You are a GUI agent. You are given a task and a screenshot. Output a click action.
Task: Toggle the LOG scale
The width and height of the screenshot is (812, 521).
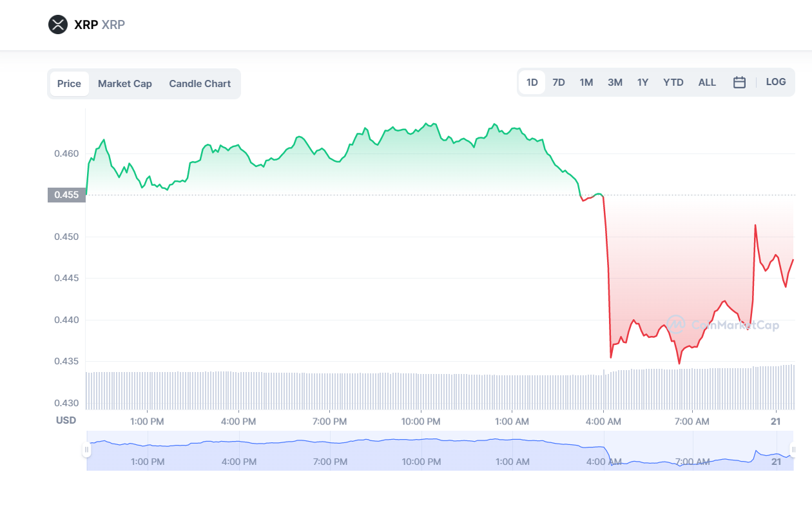(776, 82)
